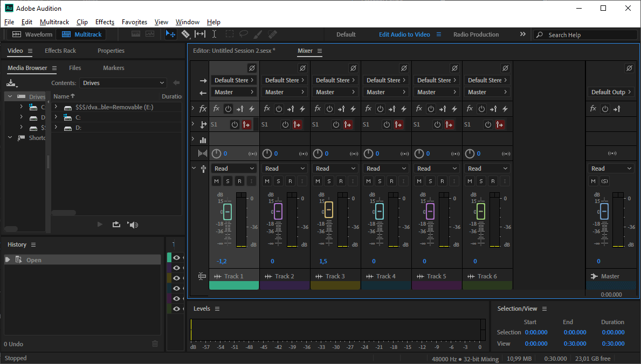Select the Slip tool
This screenshot has height=364, width=641.
[x=200, y=34]
